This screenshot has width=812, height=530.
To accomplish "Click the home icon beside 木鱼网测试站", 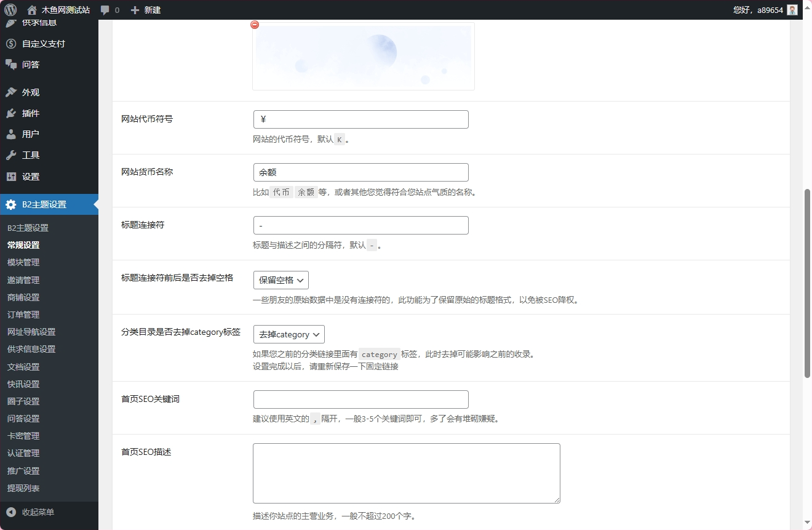I will point(32,10).
